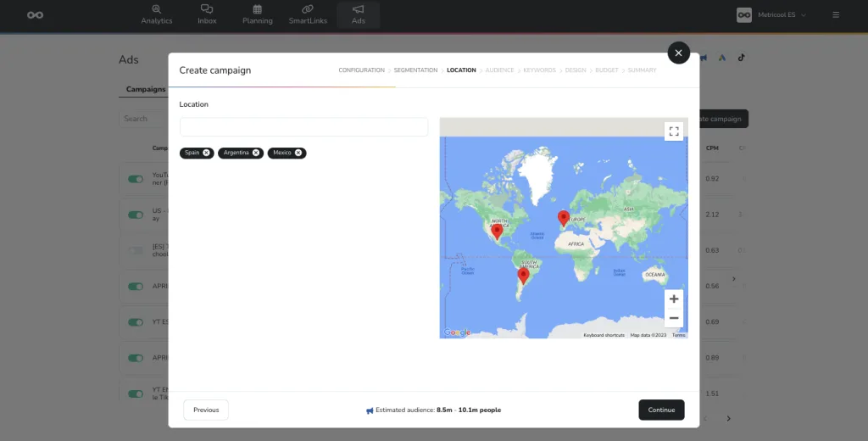The height and width of the screenshot is (441, 868).
Task: Zoom out on the map
Action: pyautogui.click(x=674, y=318)
